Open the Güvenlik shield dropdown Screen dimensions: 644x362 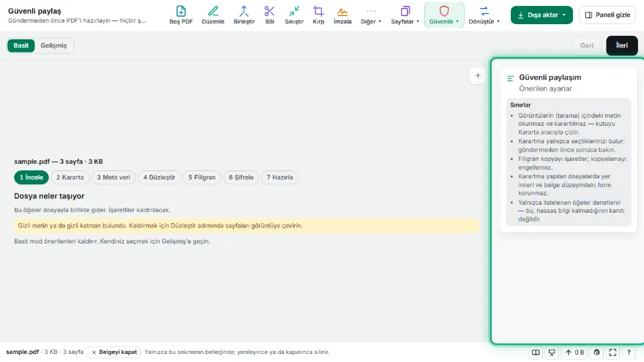[x=444, y=15]
